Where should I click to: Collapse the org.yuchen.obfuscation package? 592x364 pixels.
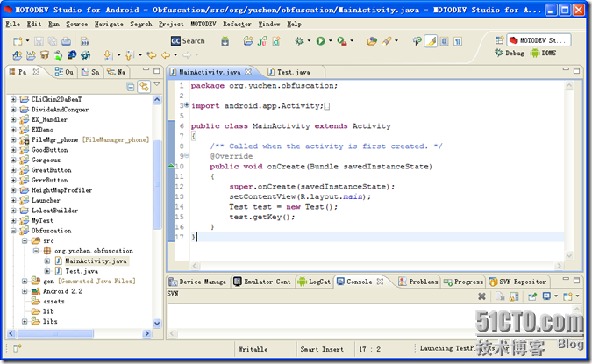click(36, 251)
